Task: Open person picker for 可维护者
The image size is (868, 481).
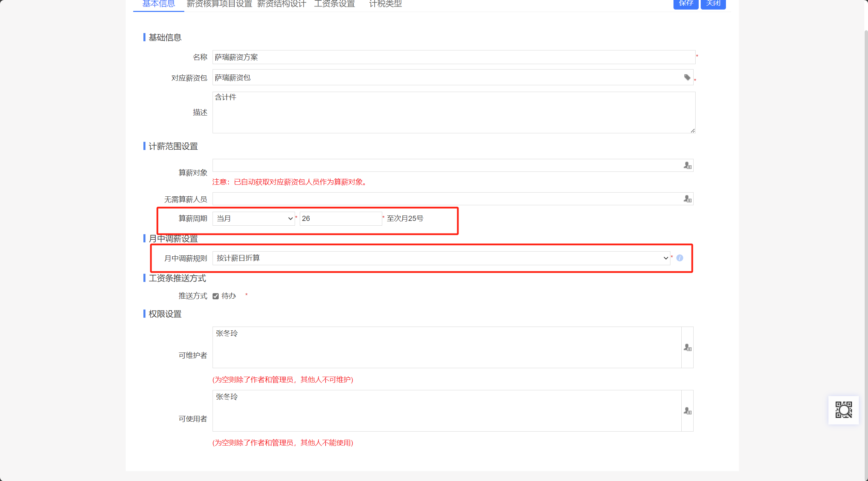Action: 687,348
